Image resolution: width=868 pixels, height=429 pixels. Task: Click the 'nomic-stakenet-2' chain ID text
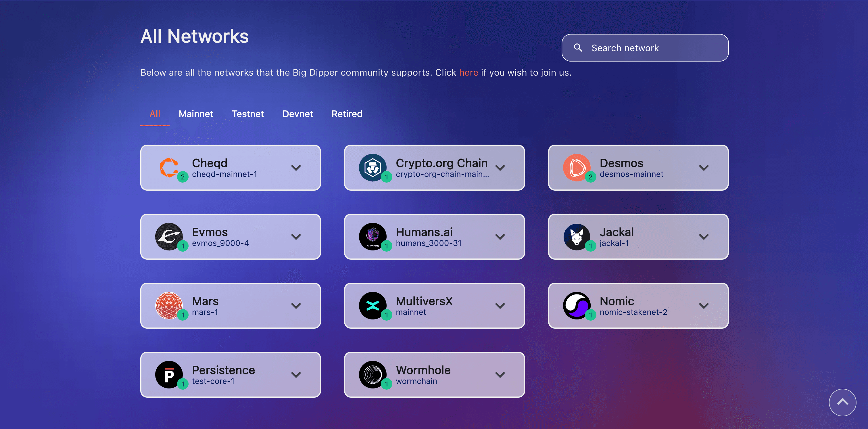point(633,312)
